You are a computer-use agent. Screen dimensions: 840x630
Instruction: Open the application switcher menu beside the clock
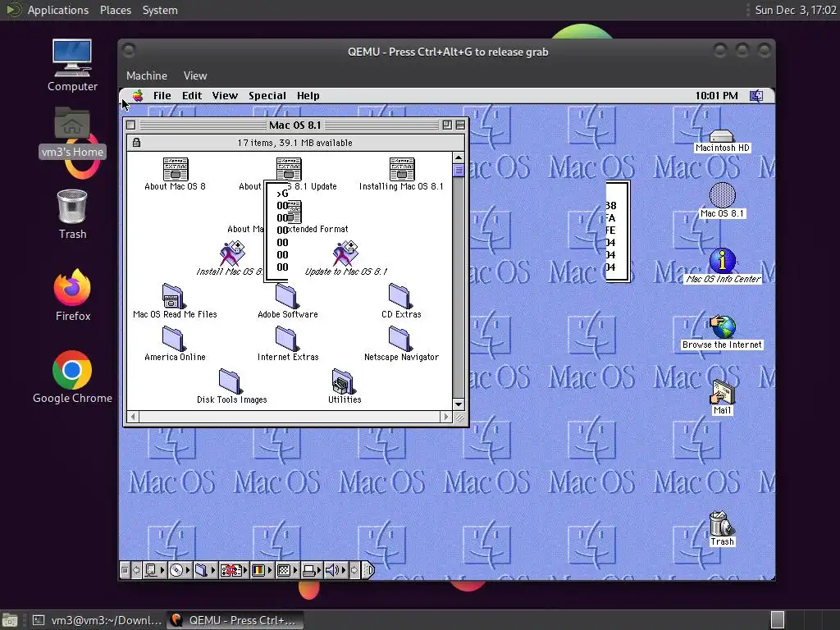coord(756,95)
